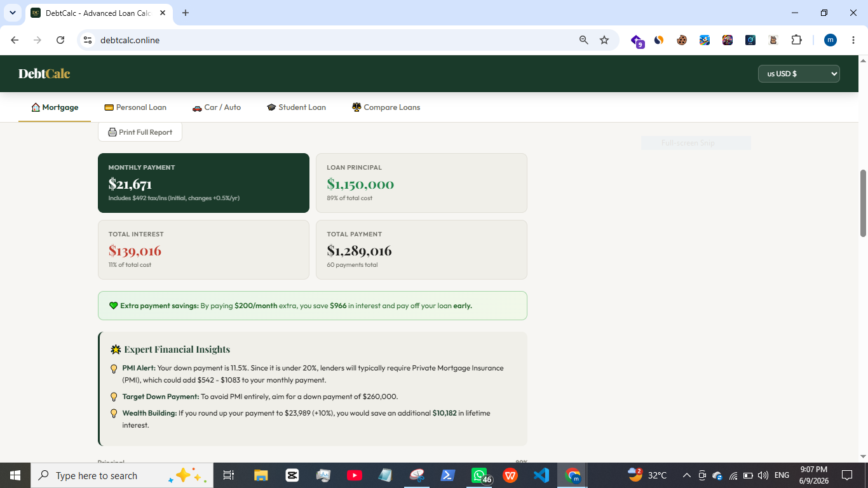868x488 pixels.
Task: Click the browser Back arrow
Action: pos(15,40)
